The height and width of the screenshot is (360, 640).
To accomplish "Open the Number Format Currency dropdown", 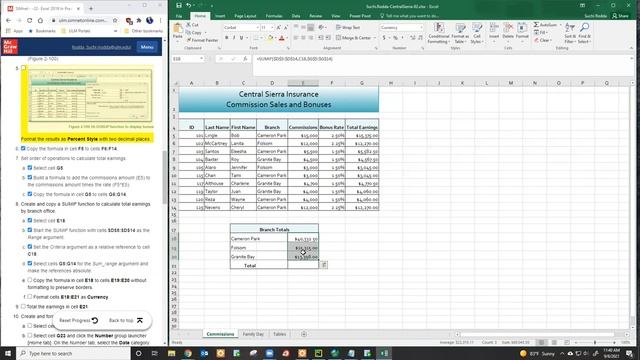I will point(421,27).
